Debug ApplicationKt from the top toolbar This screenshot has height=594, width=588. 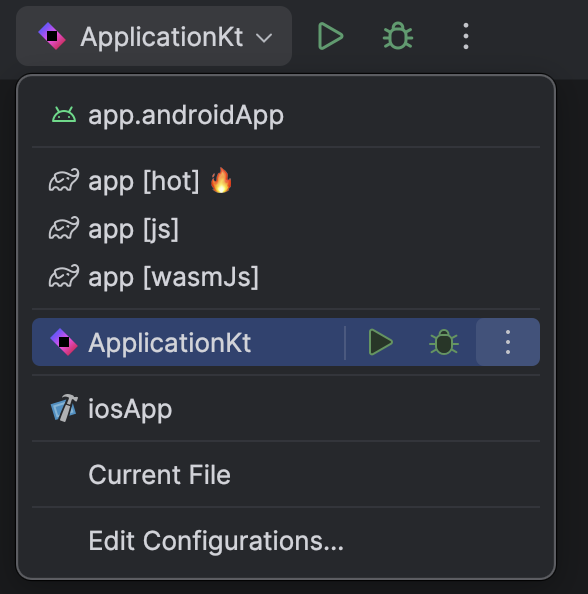click(398, 36)
